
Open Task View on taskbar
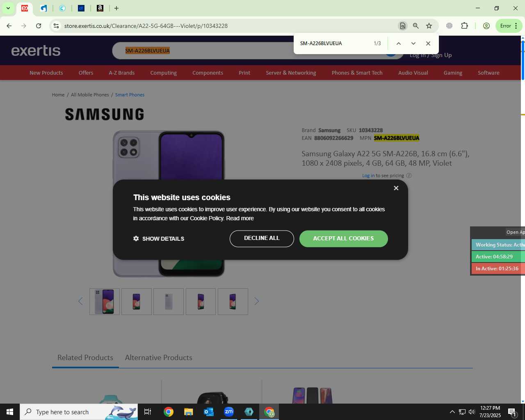tap(148, 412)
